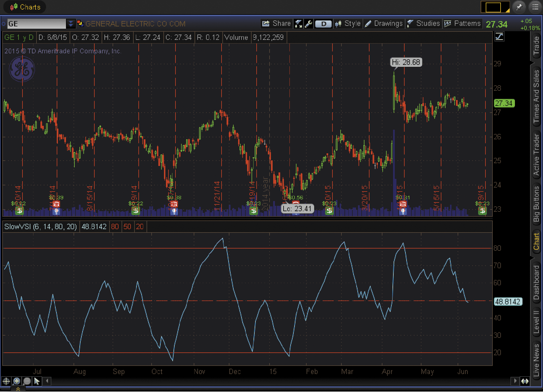Switch to Big Buttons sidebar tab
This screenshot has width=543, height=392.
pyautogui.click(x=536, y=204)
